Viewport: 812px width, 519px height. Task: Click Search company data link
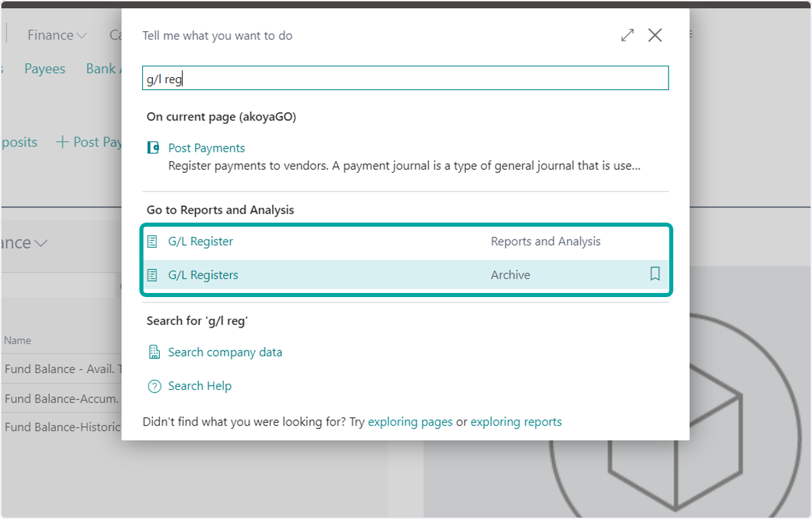point(225,352)
